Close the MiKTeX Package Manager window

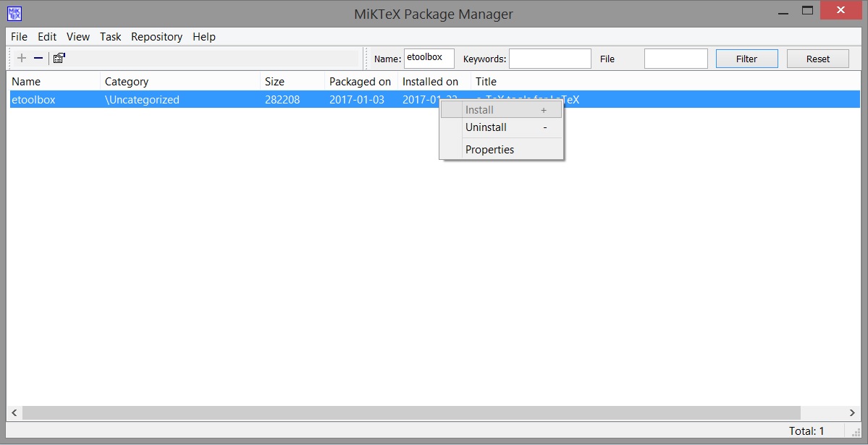pyautogui.click(x=840, y=10)
